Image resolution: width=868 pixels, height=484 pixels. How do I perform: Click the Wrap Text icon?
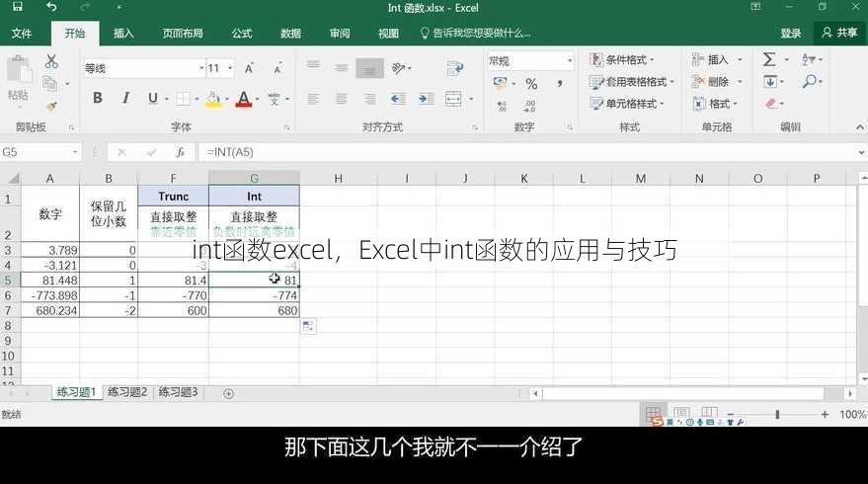click(x=455, y=68)
